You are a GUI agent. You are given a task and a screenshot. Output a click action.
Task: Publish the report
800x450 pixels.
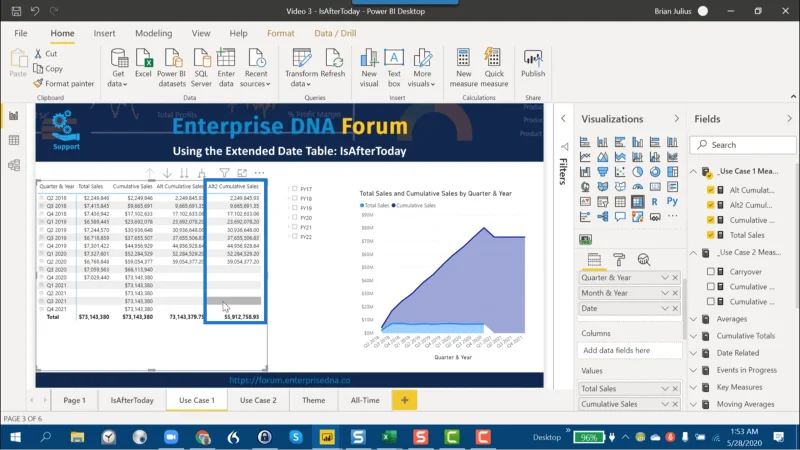pos(533,63)
